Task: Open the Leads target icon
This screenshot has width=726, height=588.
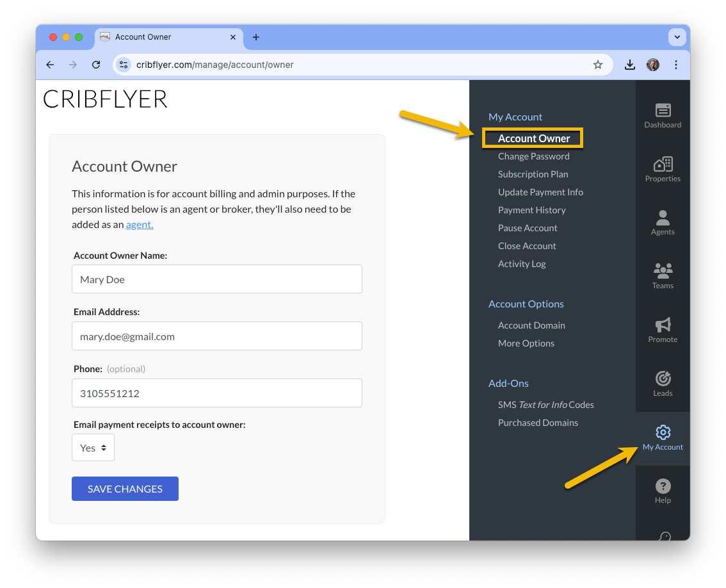Action: tap(663, 378)
